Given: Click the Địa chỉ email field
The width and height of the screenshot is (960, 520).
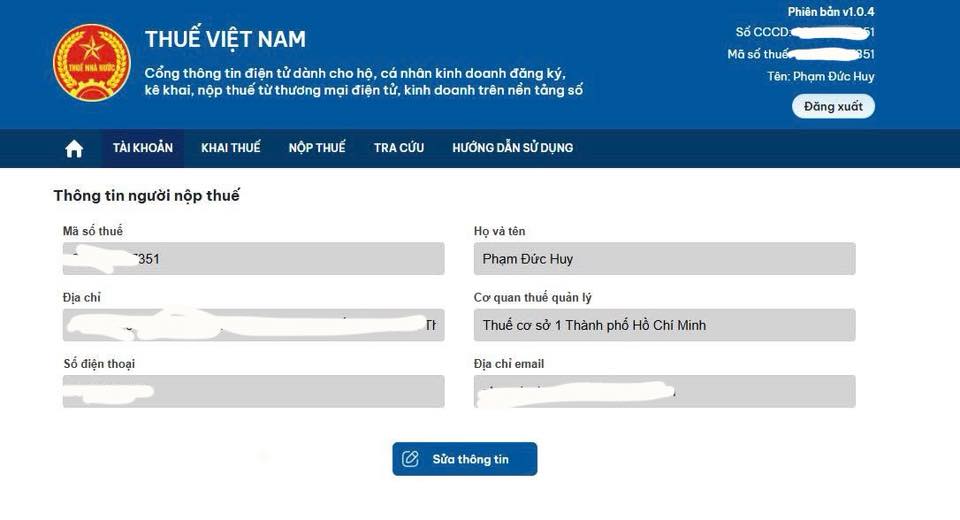Looking at the screenshot, I should pos(664,391).
